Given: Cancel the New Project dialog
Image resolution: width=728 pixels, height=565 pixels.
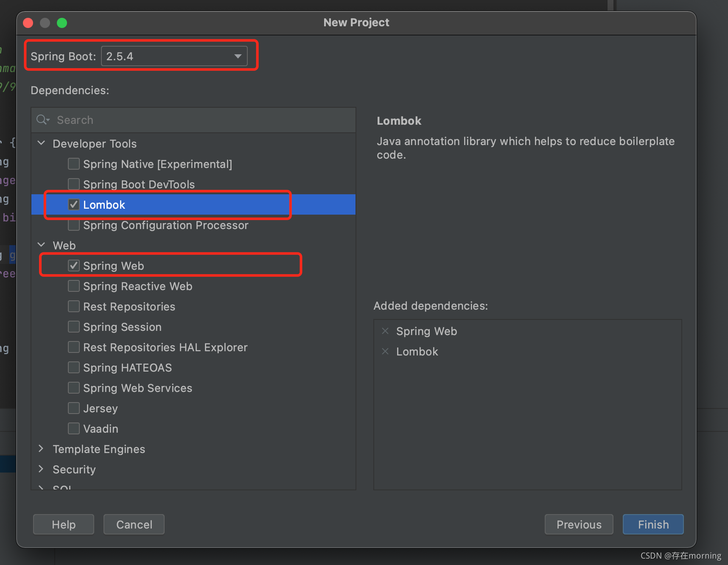Looking at the screenshot, I should point(134,524).
